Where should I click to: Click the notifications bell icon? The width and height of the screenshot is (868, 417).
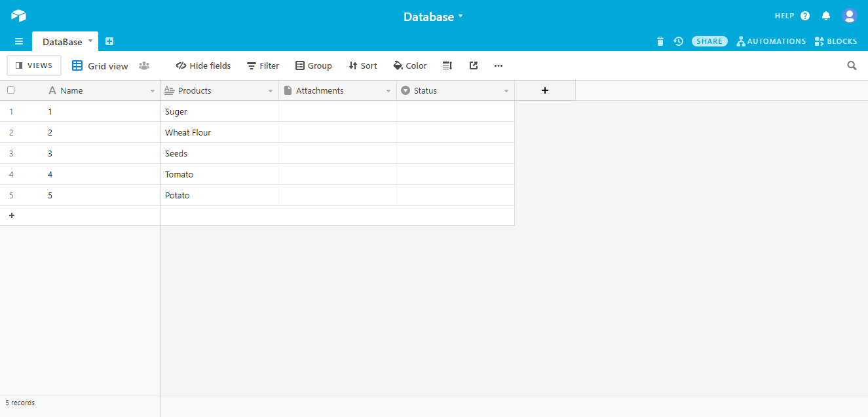coord(826,16)
